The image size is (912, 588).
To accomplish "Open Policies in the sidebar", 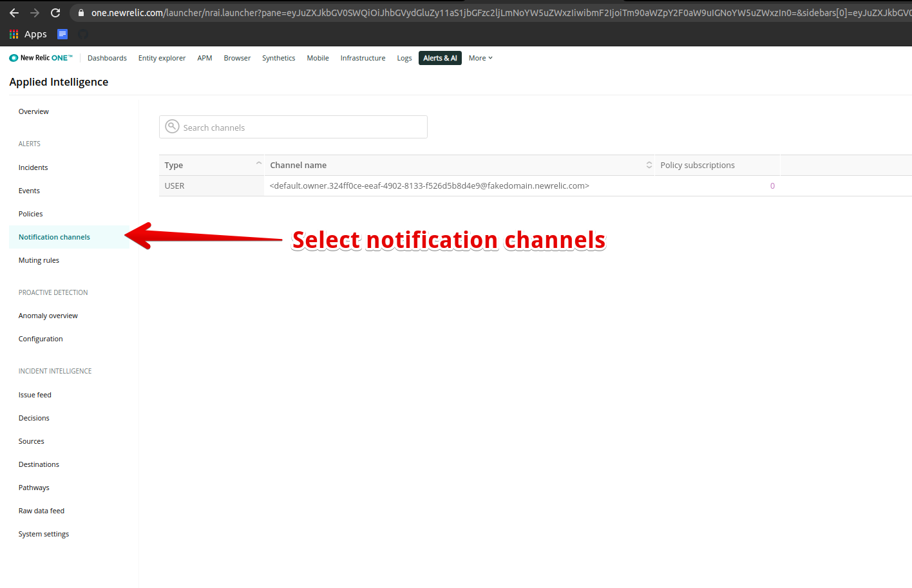I will click(31, 214).
